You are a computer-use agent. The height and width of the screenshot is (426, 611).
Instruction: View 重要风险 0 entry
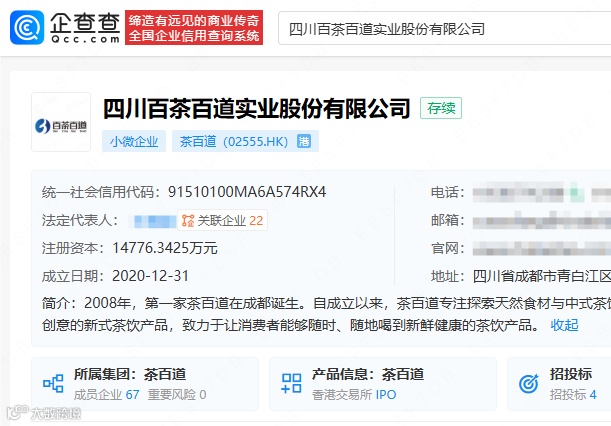177,394
